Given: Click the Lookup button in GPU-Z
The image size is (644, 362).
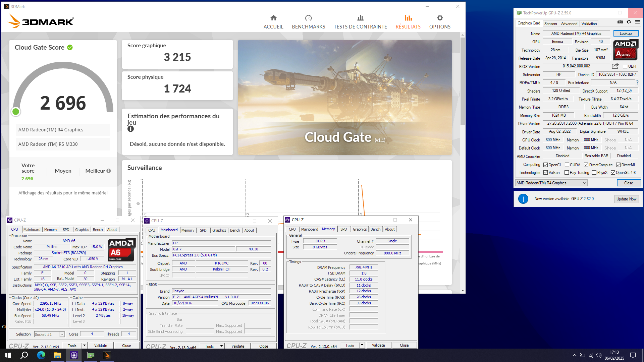Looking at the screenshot, I should [x=626, y=34].
